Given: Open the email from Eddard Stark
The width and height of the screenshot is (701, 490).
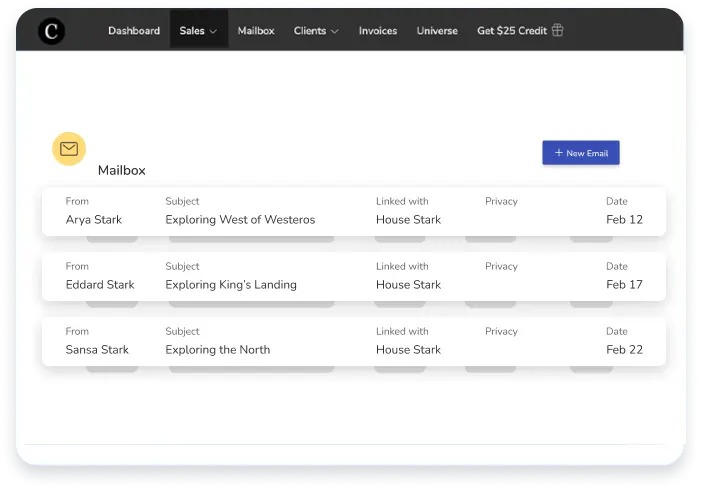Looking at the screenshot, I should [x=100, y=285].
